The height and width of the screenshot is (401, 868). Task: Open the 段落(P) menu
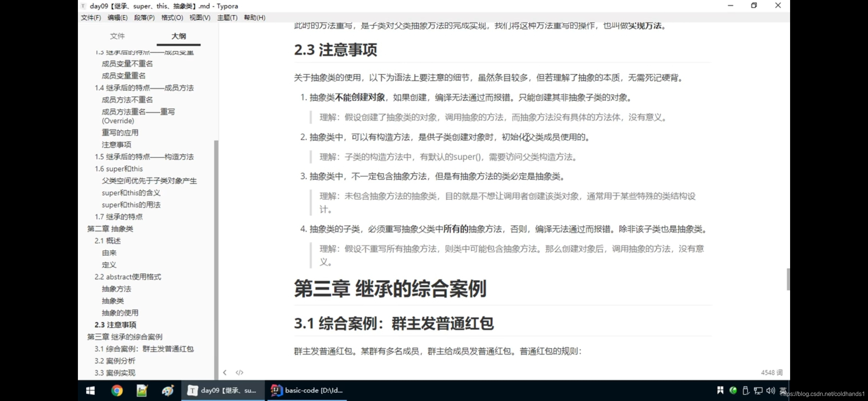pos(144,17)
